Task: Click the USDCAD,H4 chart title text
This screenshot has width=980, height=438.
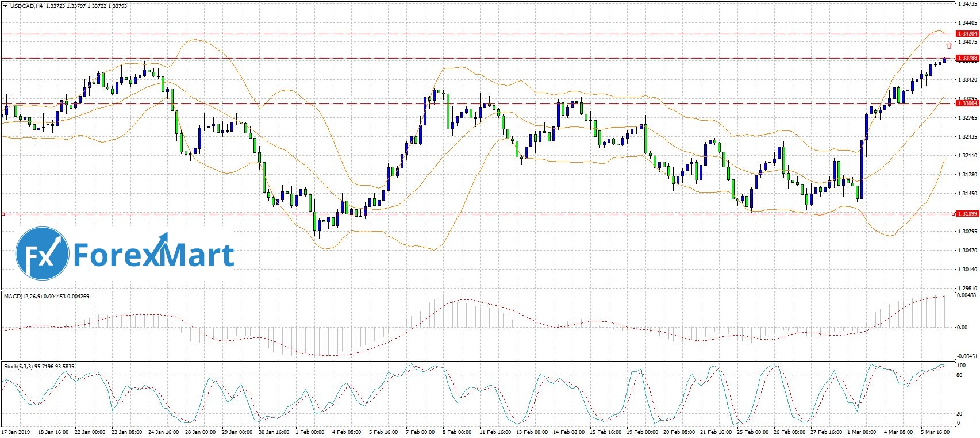Action: [26, 6]
